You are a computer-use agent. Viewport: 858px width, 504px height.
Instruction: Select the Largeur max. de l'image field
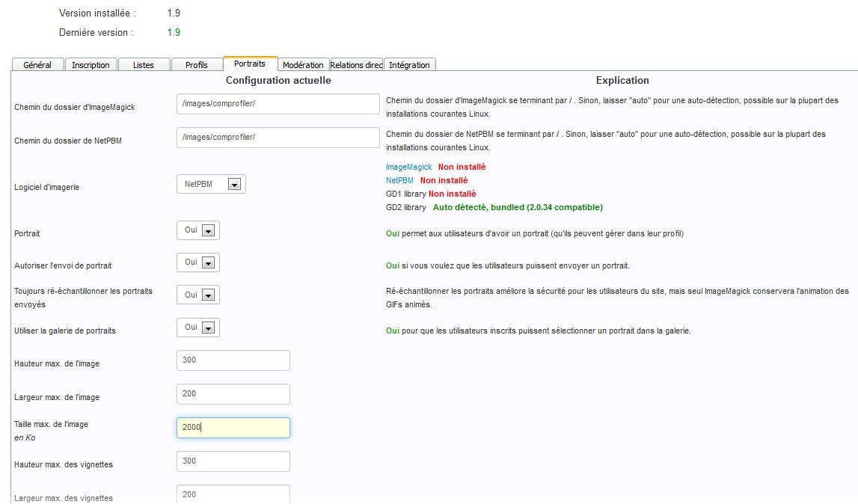[233, 394]
